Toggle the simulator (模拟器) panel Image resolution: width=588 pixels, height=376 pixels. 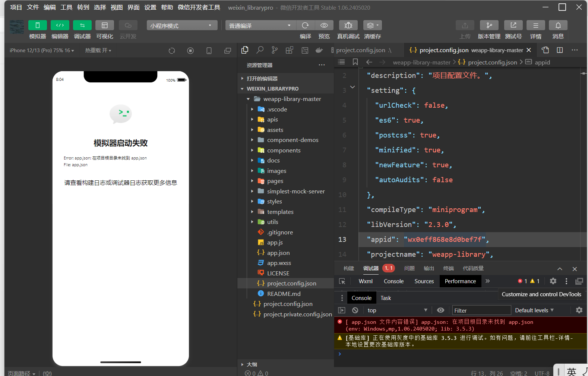(x=38, y=25)
